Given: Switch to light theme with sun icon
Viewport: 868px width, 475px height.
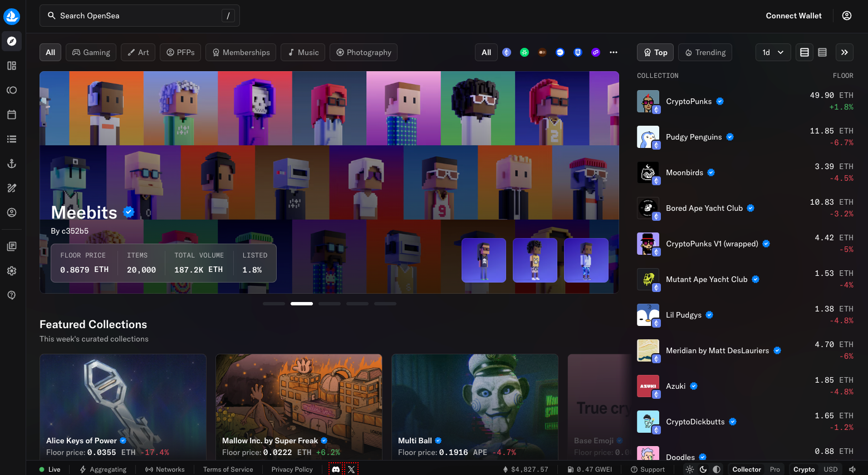Looking at the screenshot, I should pyautogui.click(x=690, y=469).
